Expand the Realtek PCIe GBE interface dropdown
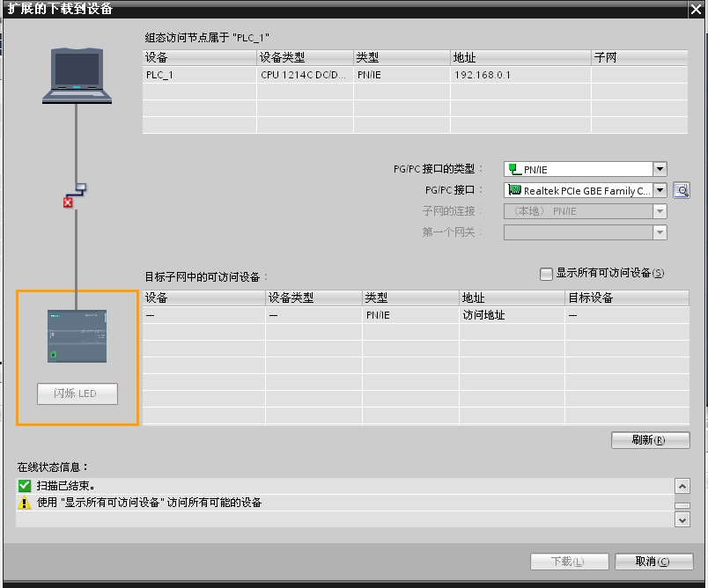708x588 pixels. pos(660,190)
